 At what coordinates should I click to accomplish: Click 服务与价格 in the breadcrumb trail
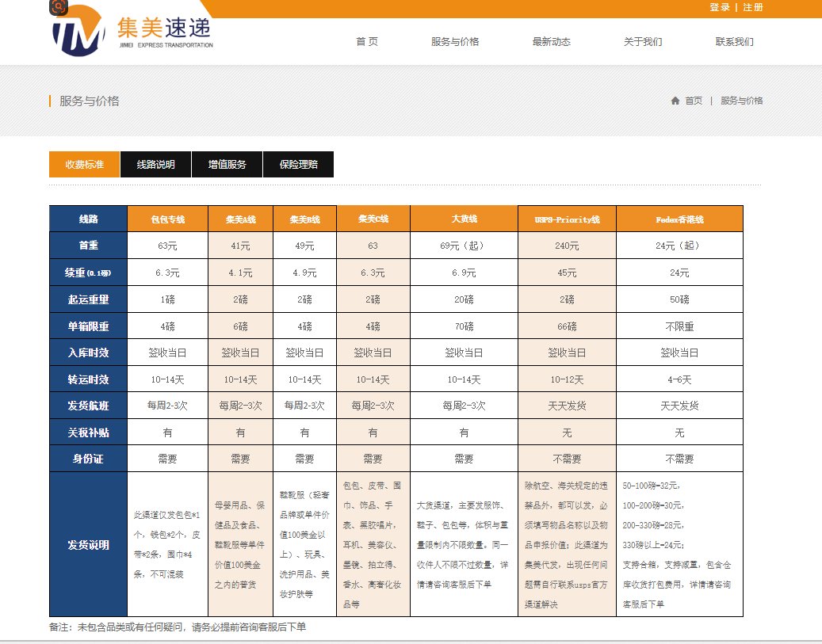[741, 101]
